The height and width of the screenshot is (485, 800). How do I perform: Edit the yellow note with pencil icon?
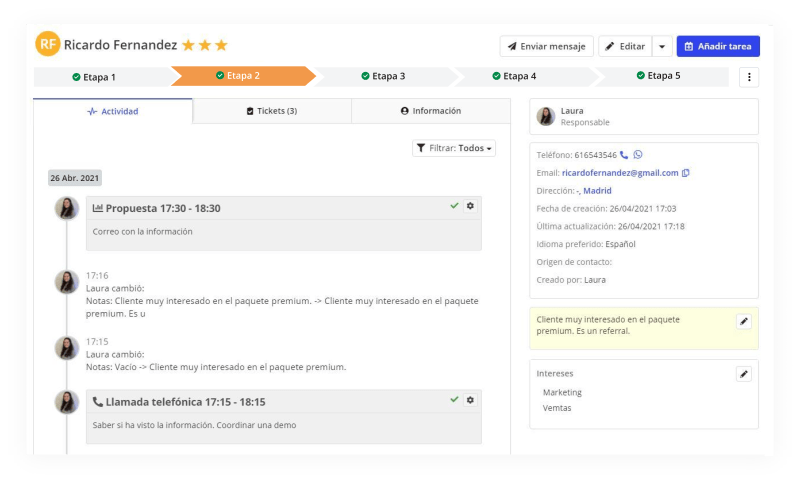744,321
